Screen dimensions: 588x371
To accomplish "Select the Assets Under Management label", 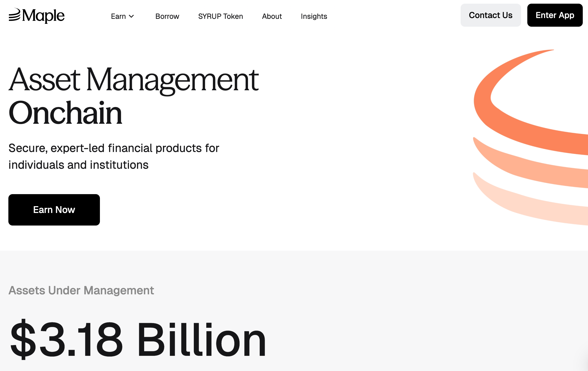I will 81,290.
